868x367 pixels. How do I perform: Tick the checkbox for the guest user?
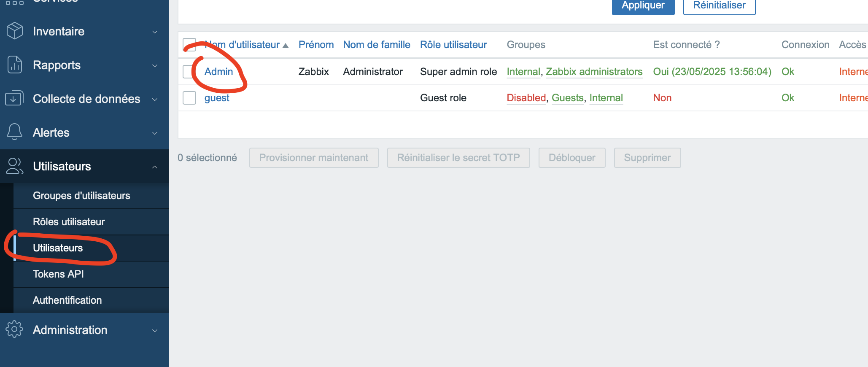point(189,98)
